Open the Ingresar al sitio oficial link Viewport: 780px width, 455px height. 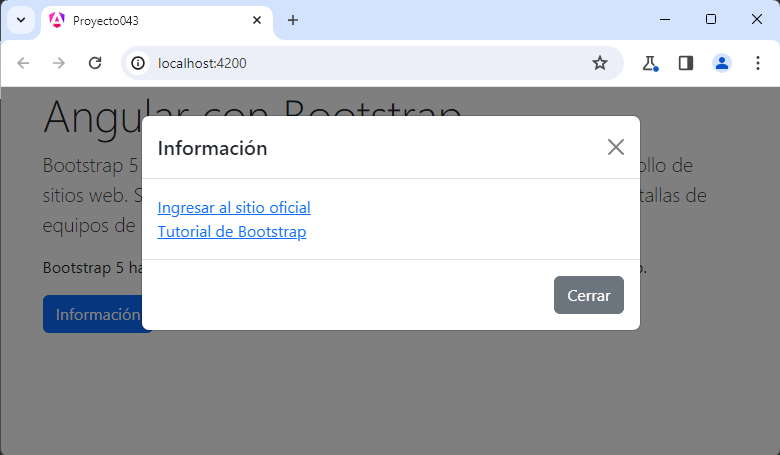[x=234, y=207]
